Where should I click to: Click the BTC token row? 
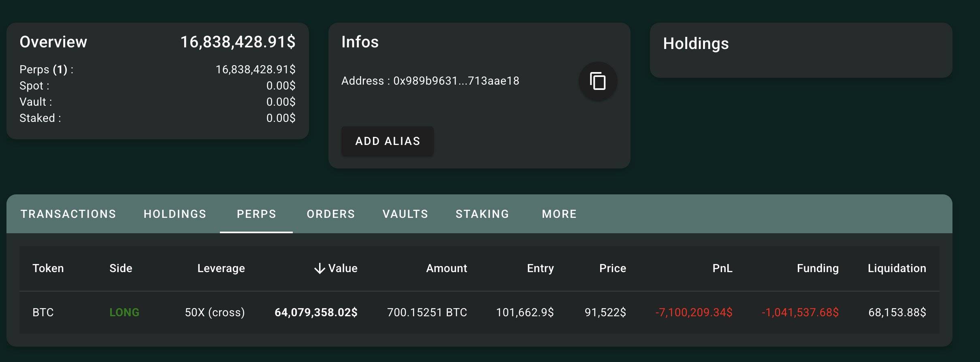pos(43,312)
